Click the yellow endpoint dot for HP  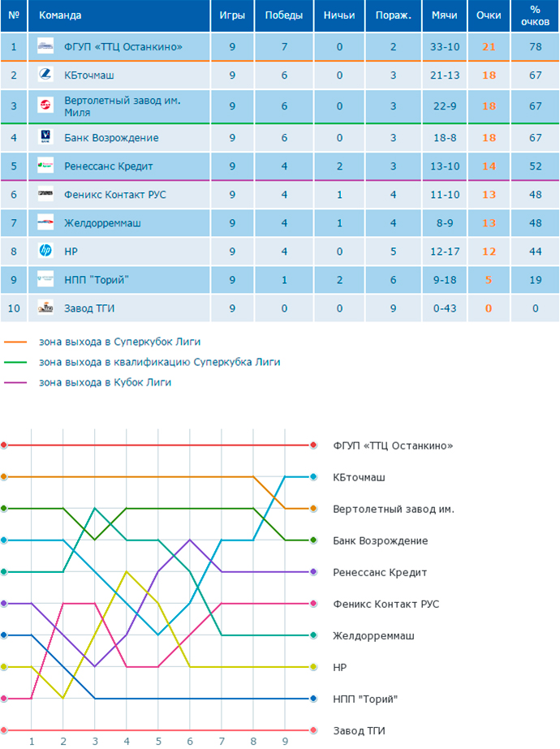tap(313, 667)
